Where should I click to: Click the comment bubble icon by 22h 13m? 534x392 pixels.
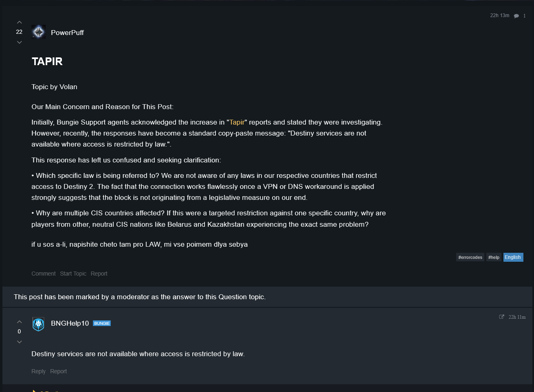(516, 16)
